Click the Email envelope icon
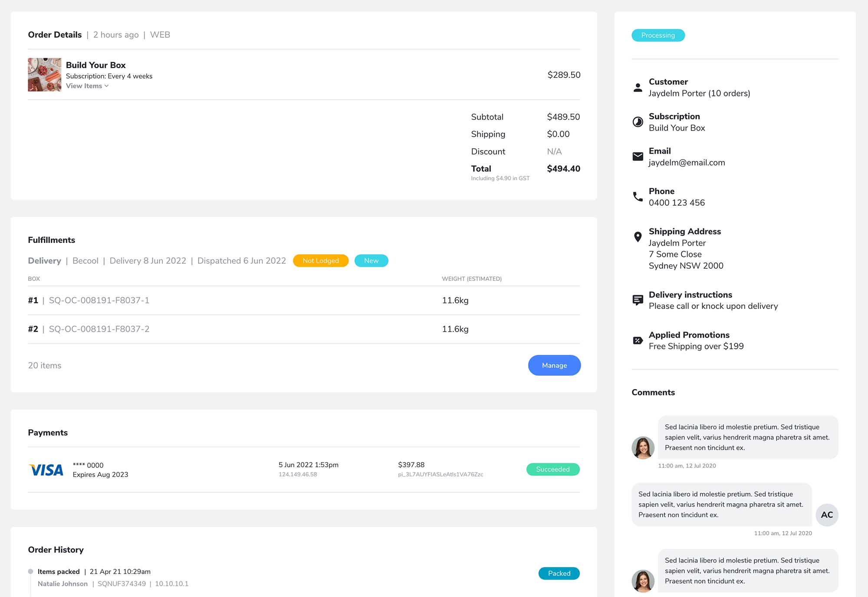Image resolution: width=868 pixels, height=597 pixels. pyautogui.click(x=638, y=157)
